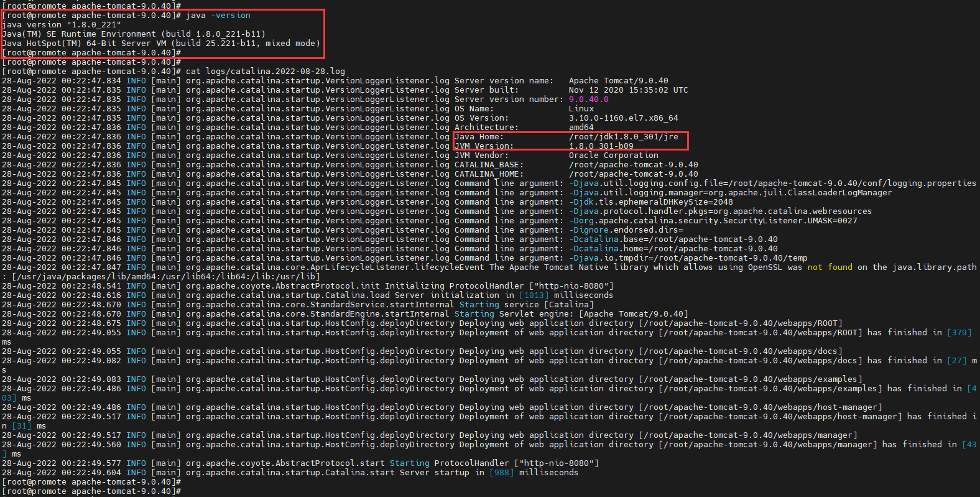
Task: Click the 'JVM Version:' label
Action: [484, 146]
